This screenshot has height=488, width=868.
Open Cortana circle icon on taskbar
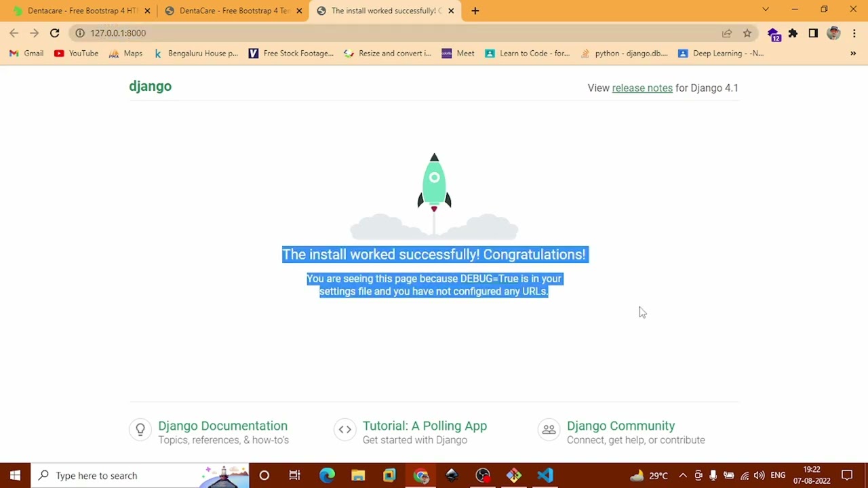pos(264,475)
